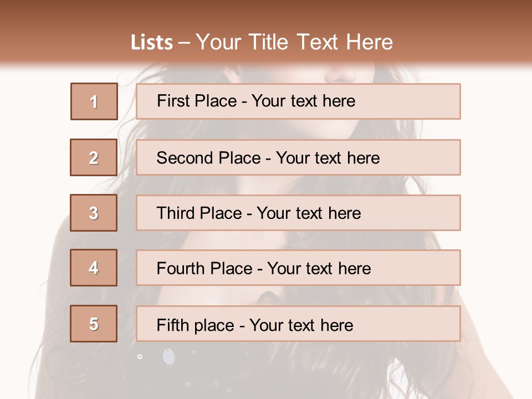Click the Fourth Place text bar
Screen dimensions: 532x399
(298, 268)
